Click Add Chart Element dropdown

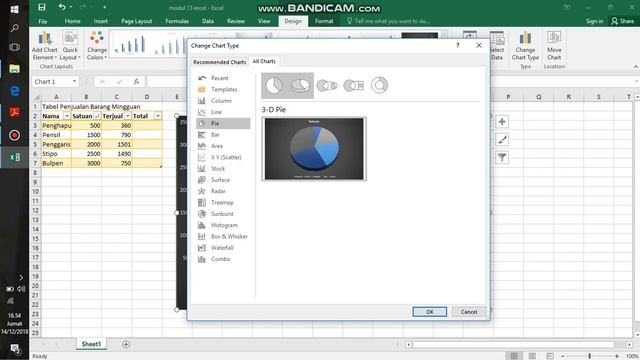click(x=44, y=46)
